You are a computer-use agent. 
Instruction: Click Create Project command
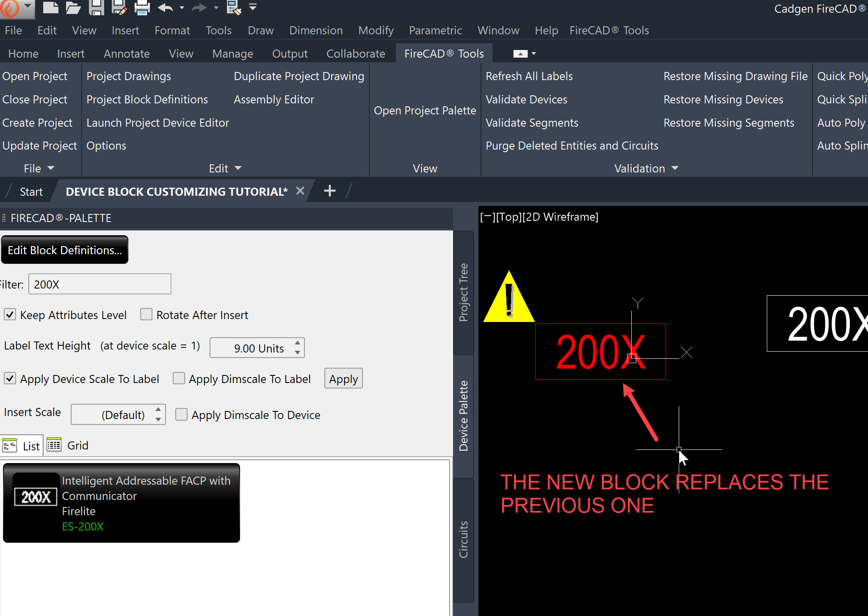37,123
